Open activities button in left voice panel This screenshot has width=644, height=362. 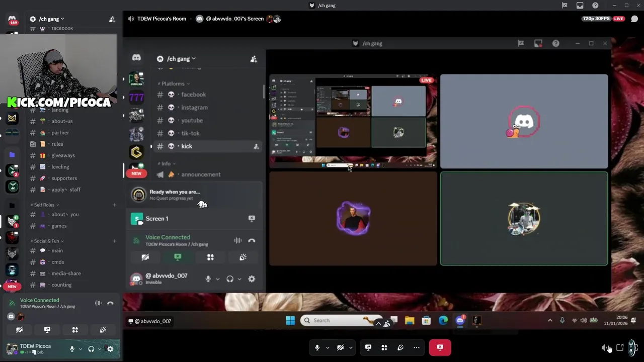pyautogui.click(x=75, y=330)
